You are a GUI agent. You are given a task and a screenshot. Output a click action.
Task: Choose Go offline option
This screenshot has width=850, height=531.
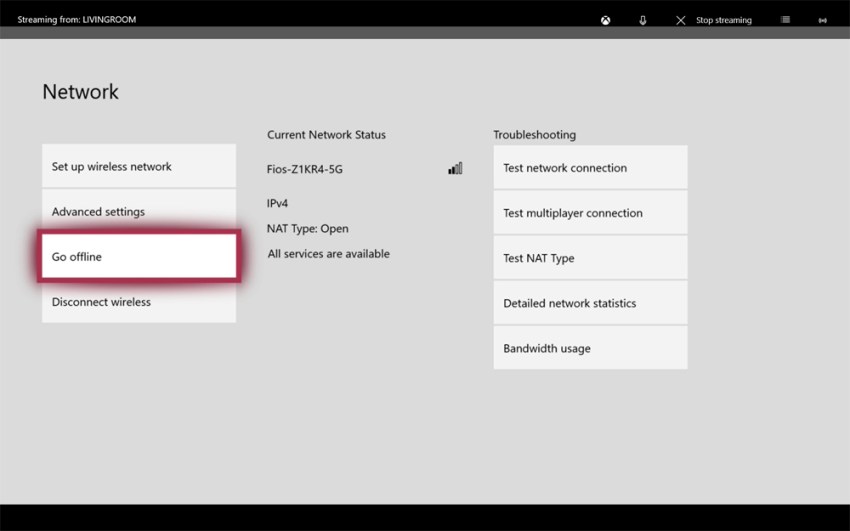tap(139, 256)
